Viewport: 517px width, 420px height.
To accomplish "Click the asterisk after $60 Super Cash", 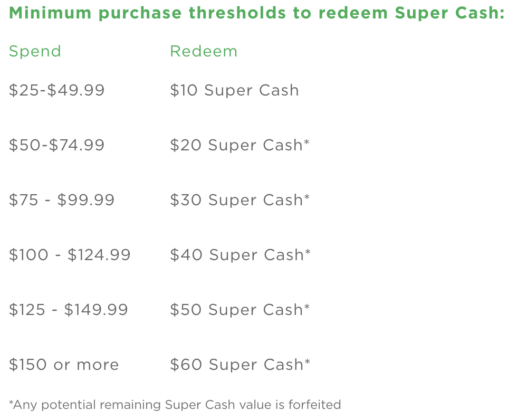I will click(307, 361).
